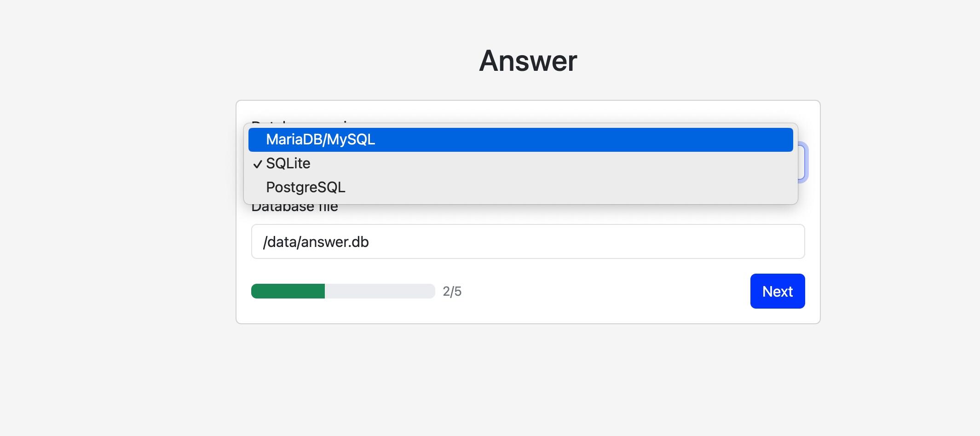Screen dimensions: 980x436
Task: Click blank space right of SQLite
Action: pos(552,164)
